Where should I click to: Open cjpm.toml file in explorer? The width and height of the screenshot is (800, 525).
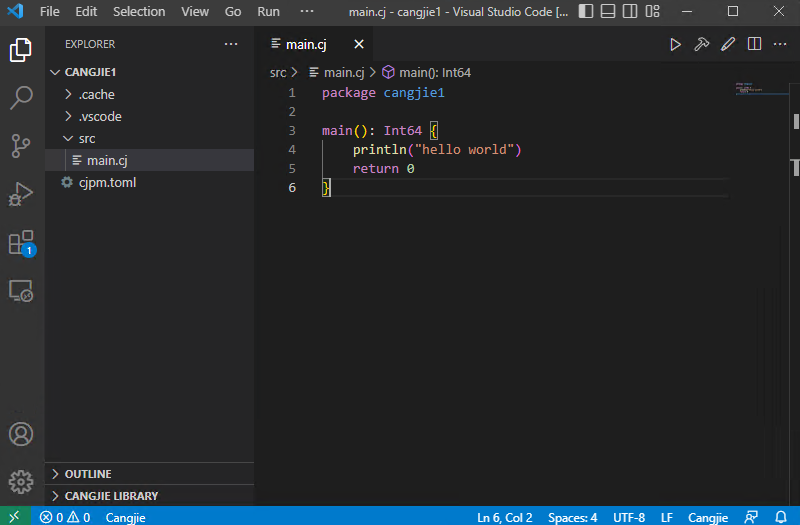pyautogui.click(x=107, y=183)
